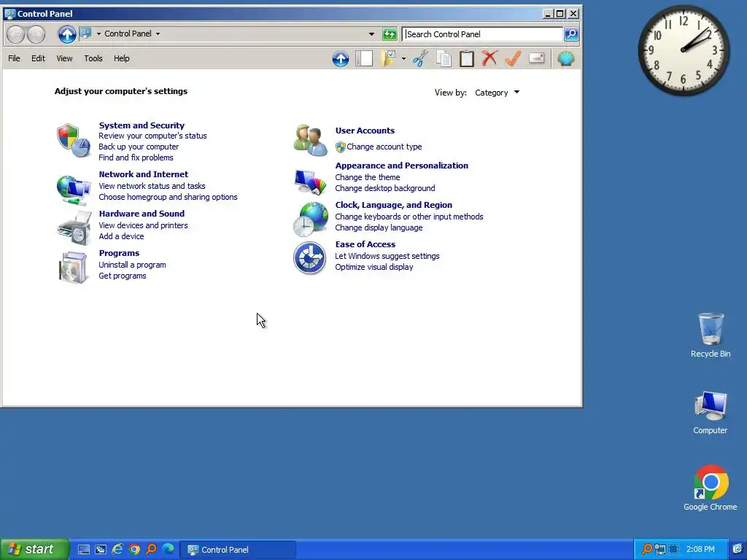Open the breadcrumb root dropdown arrow

98,34
